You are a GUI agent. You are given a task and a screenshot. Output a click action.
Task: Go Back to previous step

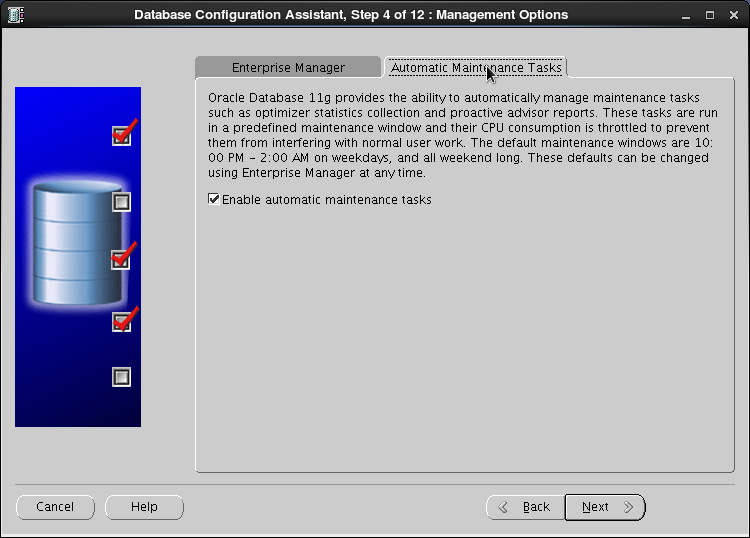click(x=525, y=507)
